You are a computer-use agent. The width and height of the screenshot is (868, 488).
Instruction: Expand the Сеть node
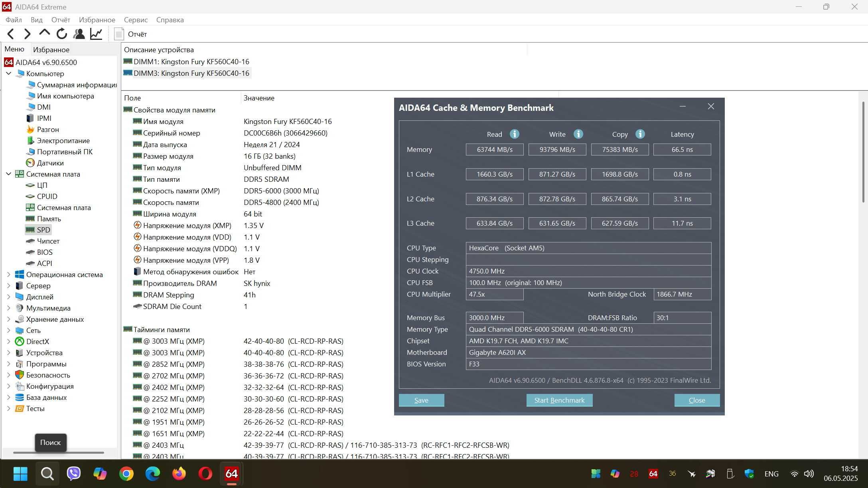pos(8,330)
